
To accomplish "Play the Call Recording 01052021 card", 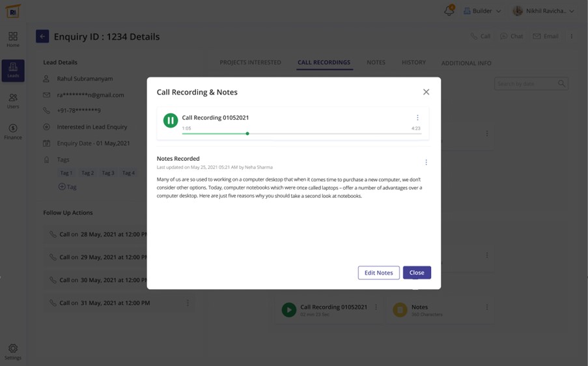I will [x=288, y=310].
